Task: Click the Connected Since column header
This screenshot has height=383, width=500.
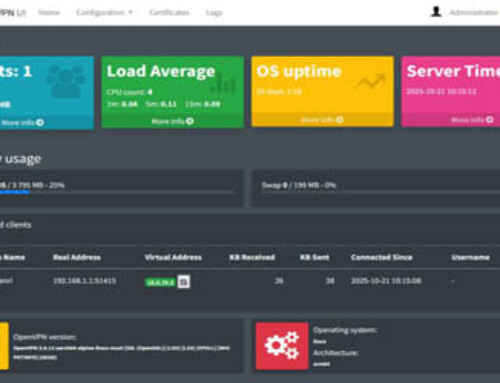Action: pyautogui.click(x=381, y=257)
